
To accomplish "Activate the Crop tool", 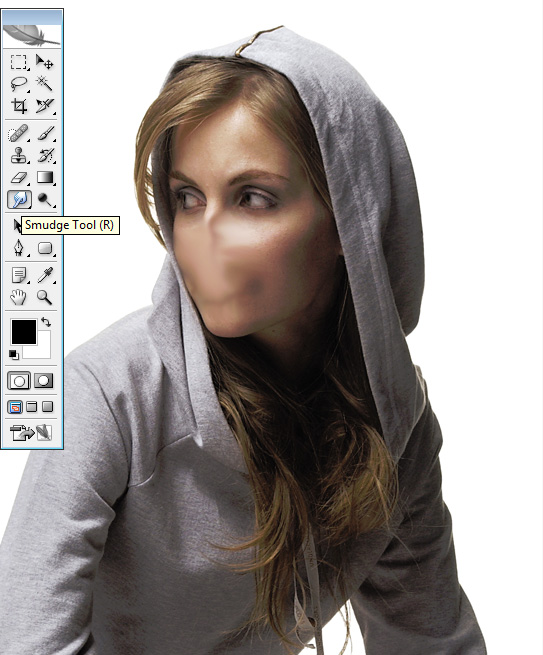I will click(x=19, y=106).
